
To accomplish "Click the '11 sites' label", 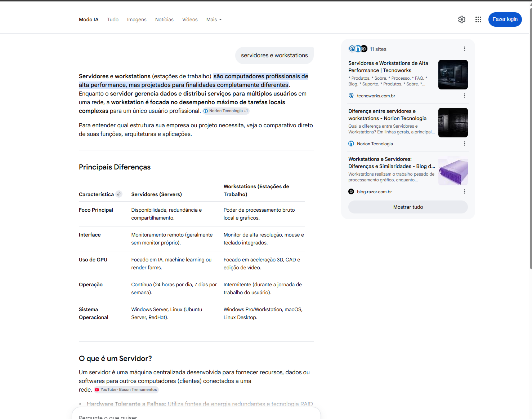I will (x=378, y=49).
